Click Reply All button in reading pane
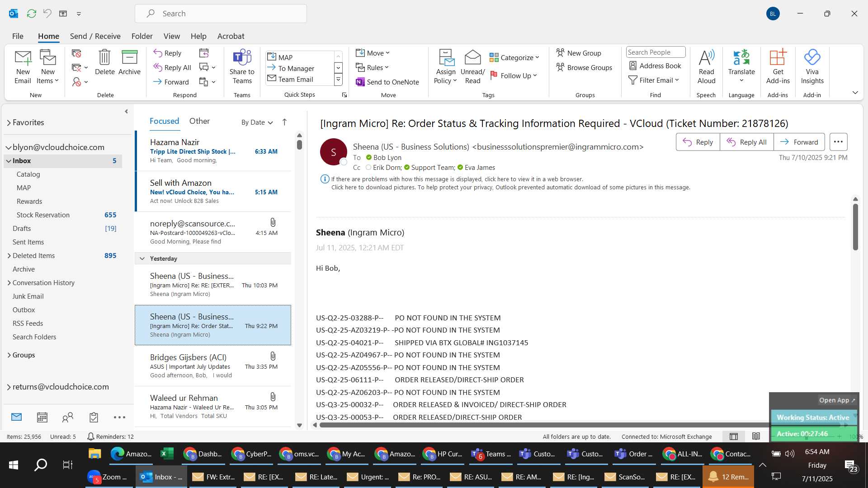The width and height of the screenshot is (868, 488). (746, 142)
